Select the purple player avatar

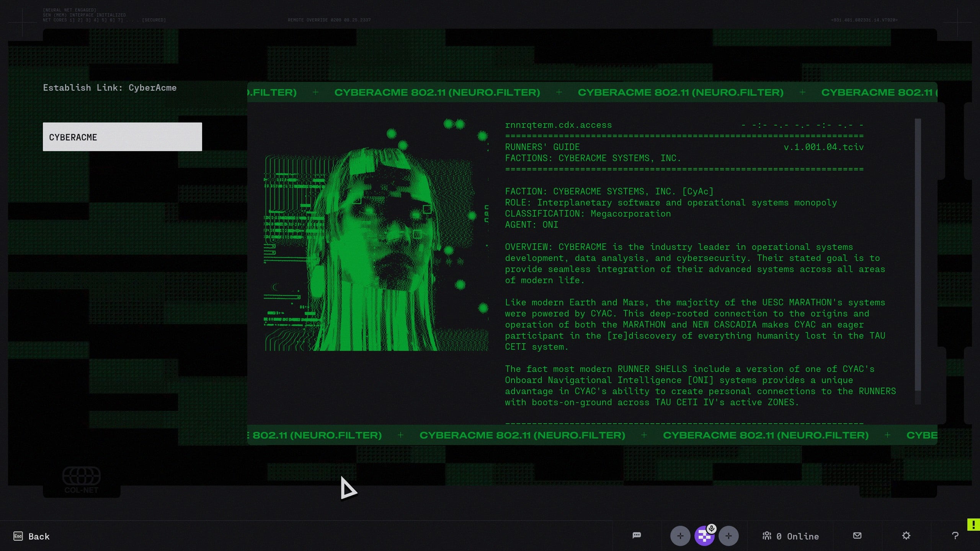[704, 537]
